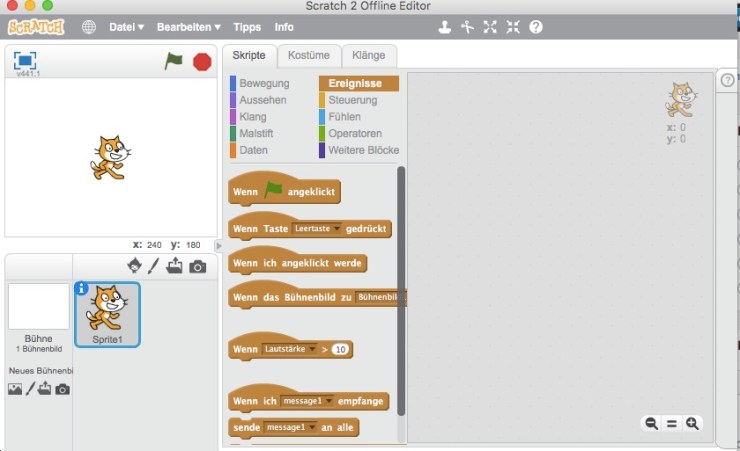This screenshot has height=451, width=740.
Task: Zoom out the scripts area
Action: [x=652, y=424]
